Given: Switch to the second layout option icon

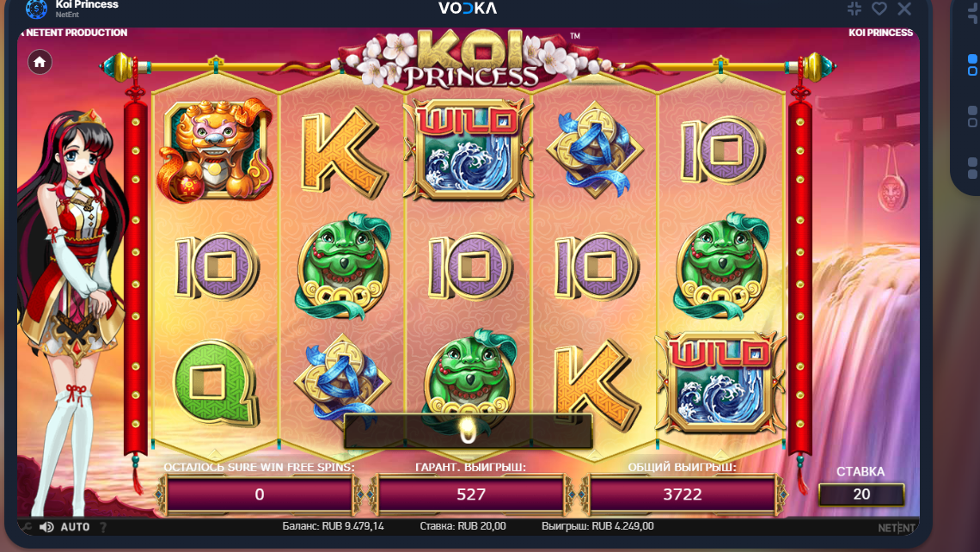Looking at the screenshot, I should [972, 117].
